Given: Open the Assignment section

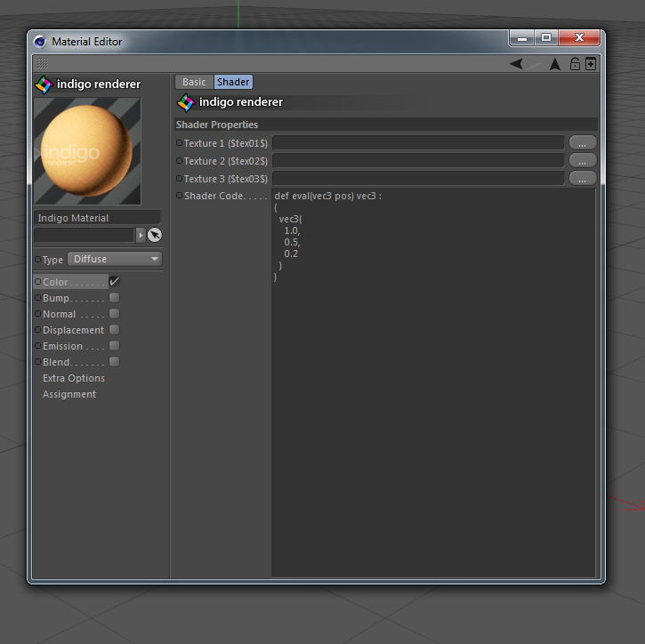Looking at the screenshot, I should (x=69, y=394).
